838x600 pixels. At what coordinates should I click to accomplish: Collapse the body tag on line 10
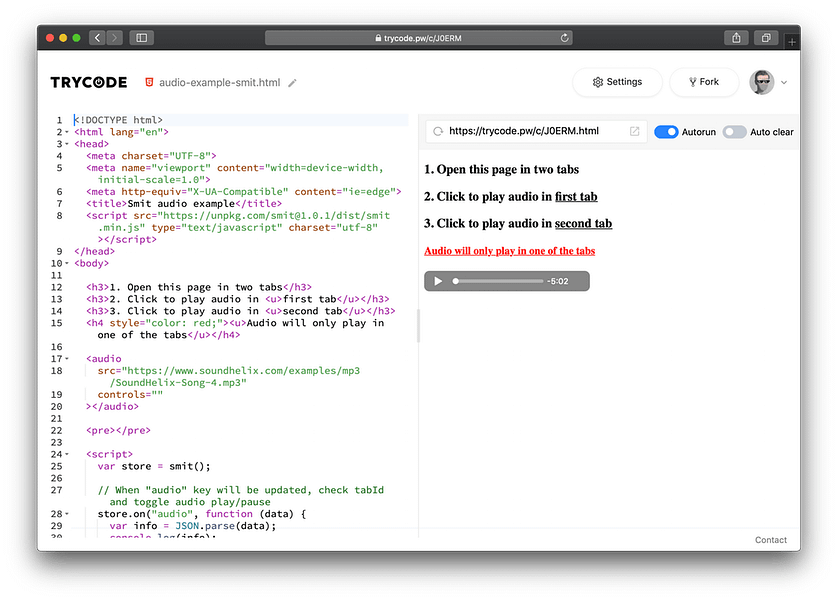(67, 263)
